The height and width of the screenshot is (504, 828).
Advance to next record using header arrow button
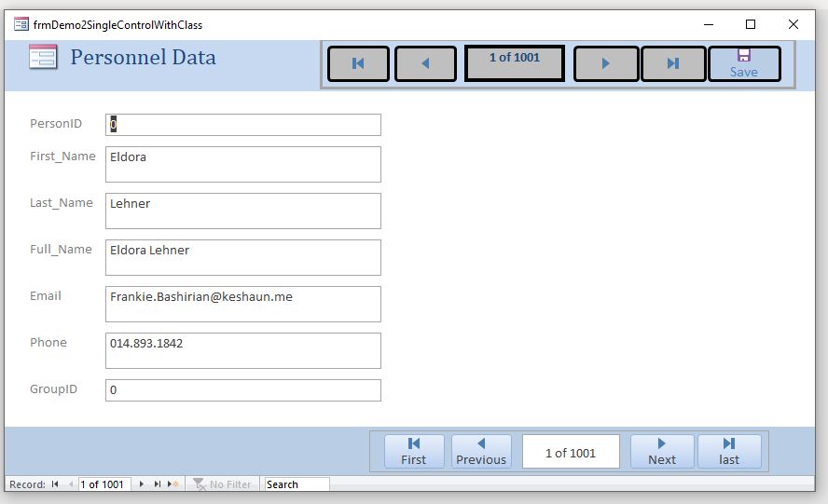(606, 64)
